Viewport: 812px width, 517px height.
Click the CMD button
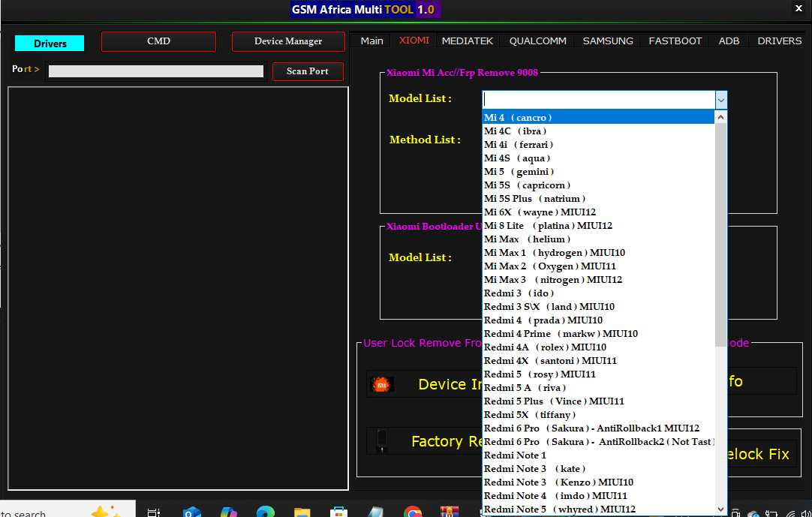[x=158, y=41]
